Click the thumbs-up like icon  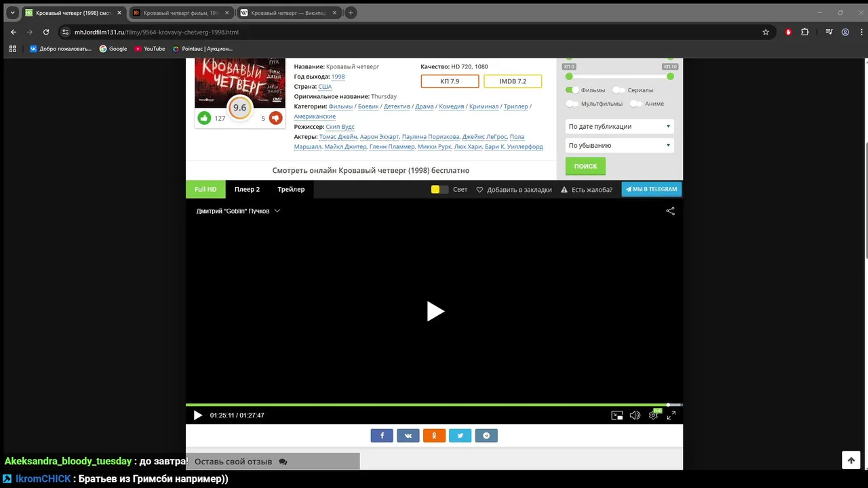[x=204, y=118]
